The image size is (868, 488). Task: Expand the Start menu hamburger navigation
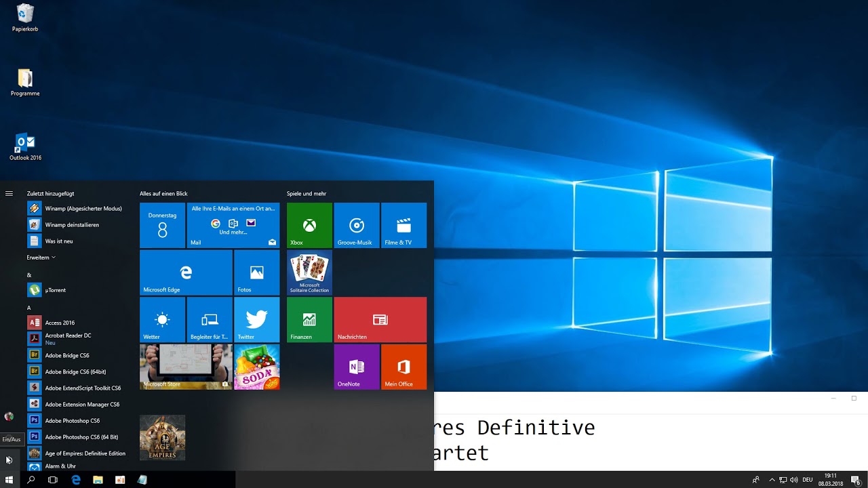(9, 193)
